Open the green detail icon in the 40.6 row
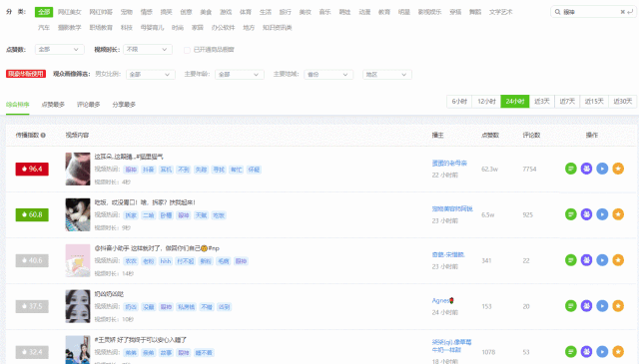Image resolution: width=639 pixels, height=364 pixels. (570, 259)
